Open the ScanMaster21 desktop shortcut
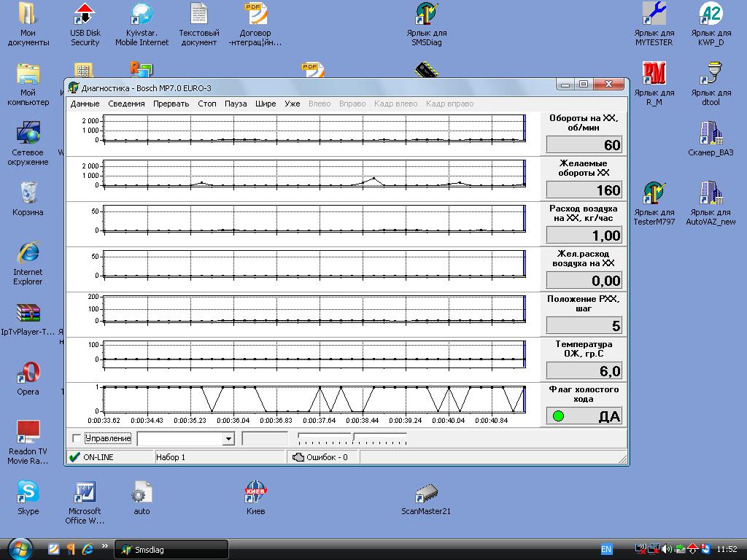Screen dimensions: 747x560 click(425, 500)
